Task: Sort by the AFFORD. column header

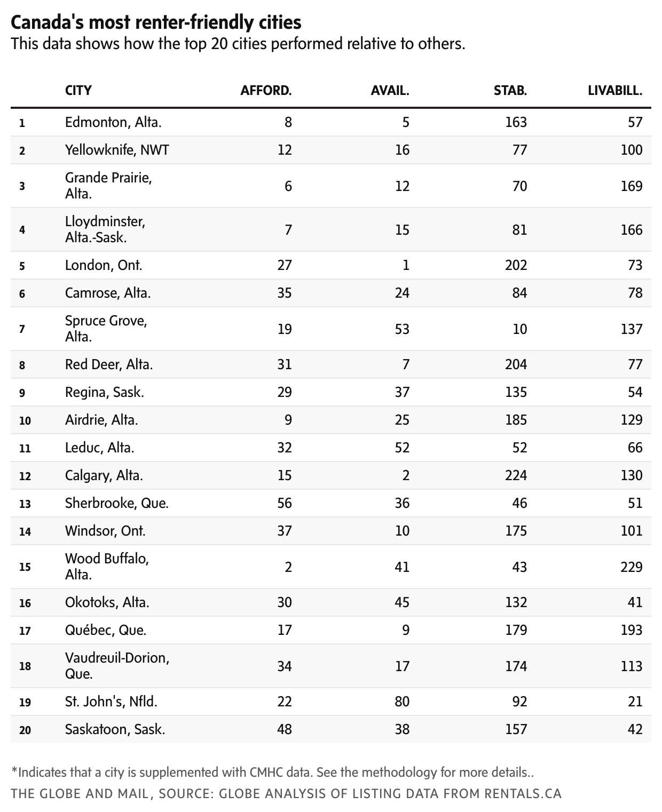Action: click(266, 90)
